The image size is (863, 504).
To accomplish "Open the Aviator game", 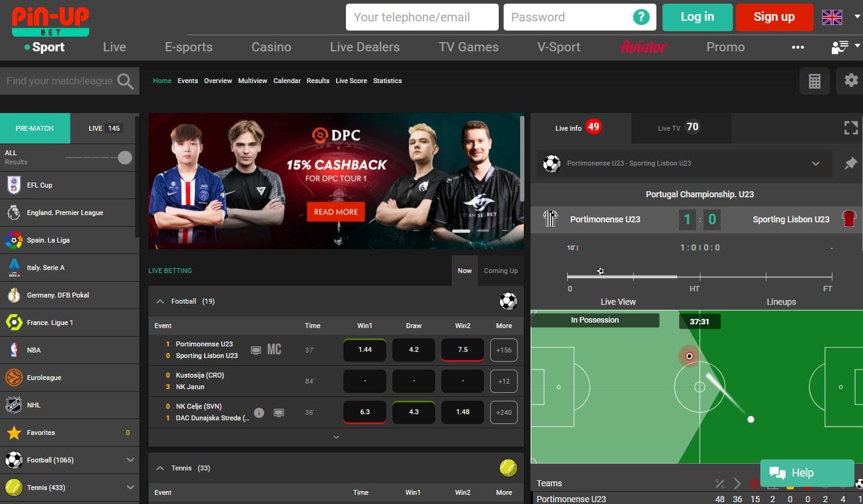I will pyautogui.click(x=644, y=47).
